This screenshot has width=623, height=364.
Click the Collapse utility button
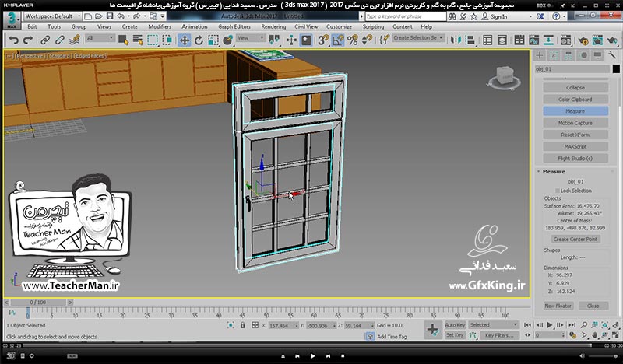(575, 87)
